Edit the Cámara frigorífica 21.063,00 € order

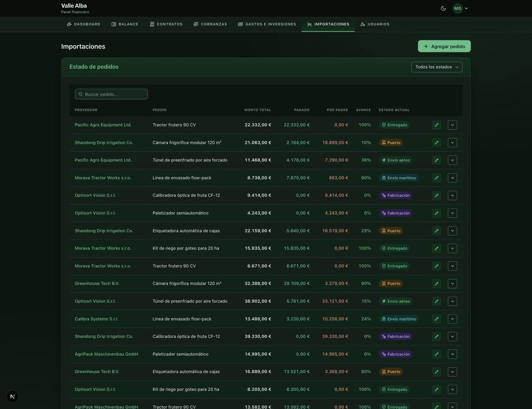436,142
